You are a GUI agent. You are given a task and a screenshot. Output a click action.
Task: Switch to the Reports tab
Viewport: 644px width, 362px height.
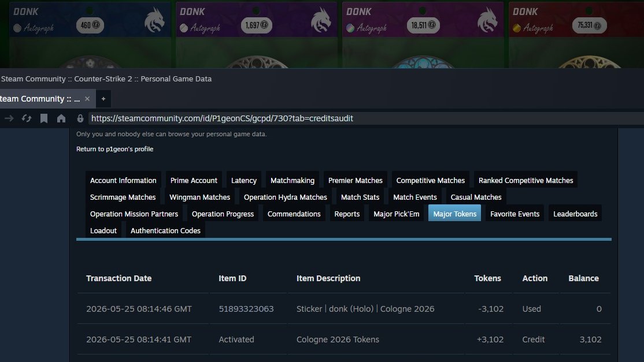click(x=347, y=214)
